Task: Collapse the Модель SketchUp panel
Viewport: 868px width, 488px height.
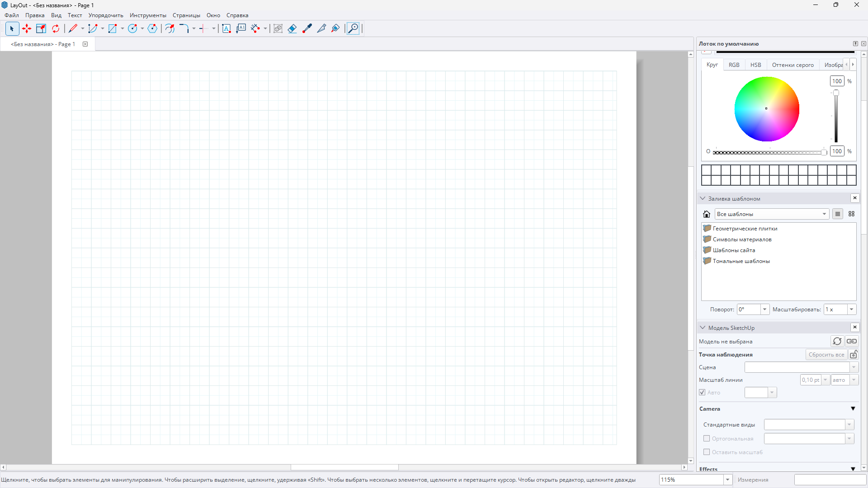Action: [703, 328]
